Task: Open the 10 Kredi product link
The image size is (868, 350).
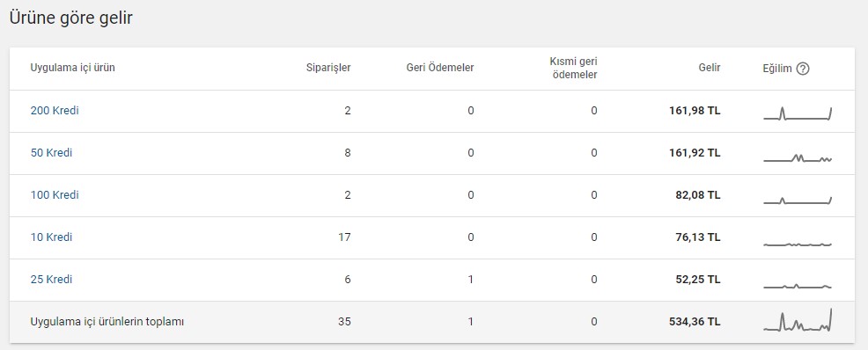Action: (51, 237)
